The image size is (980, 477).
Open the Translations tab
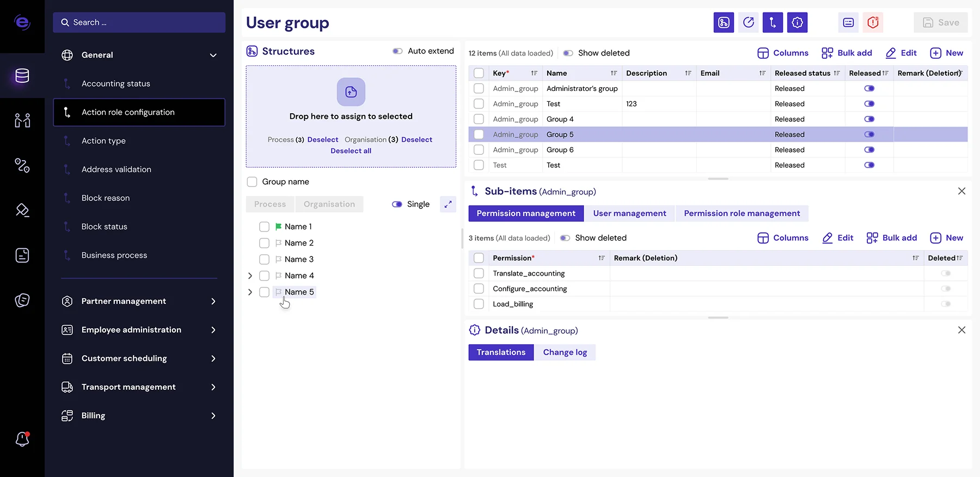[501, 352]
